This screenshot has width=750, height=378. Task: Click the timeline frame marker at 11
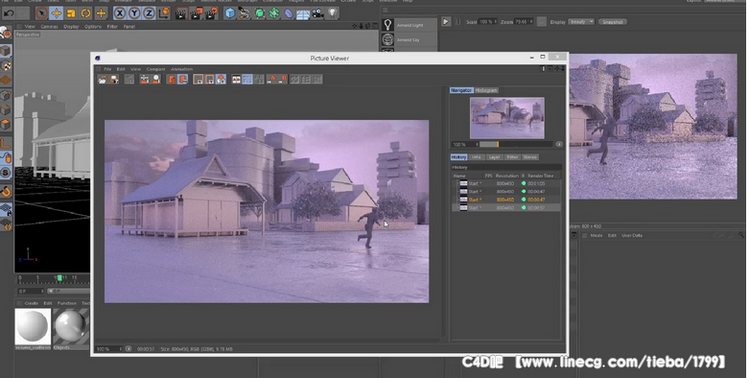point(60,278)
